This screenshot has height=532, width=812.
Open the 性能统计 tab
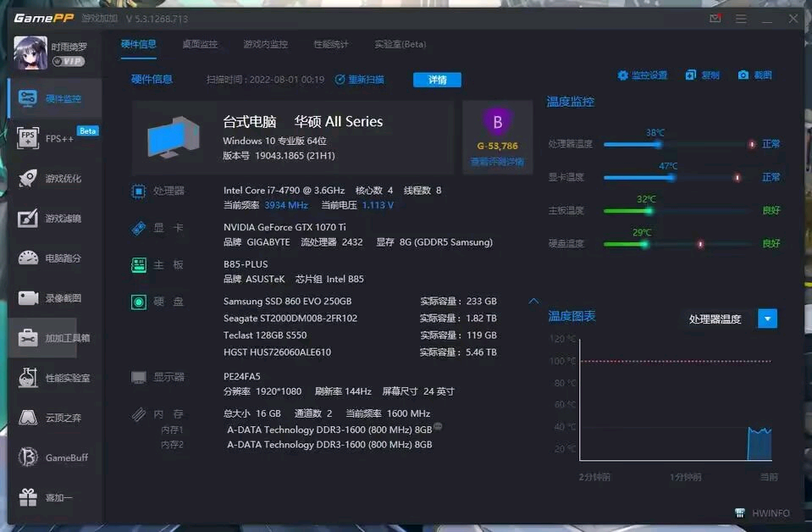click(x=331, y=44)
